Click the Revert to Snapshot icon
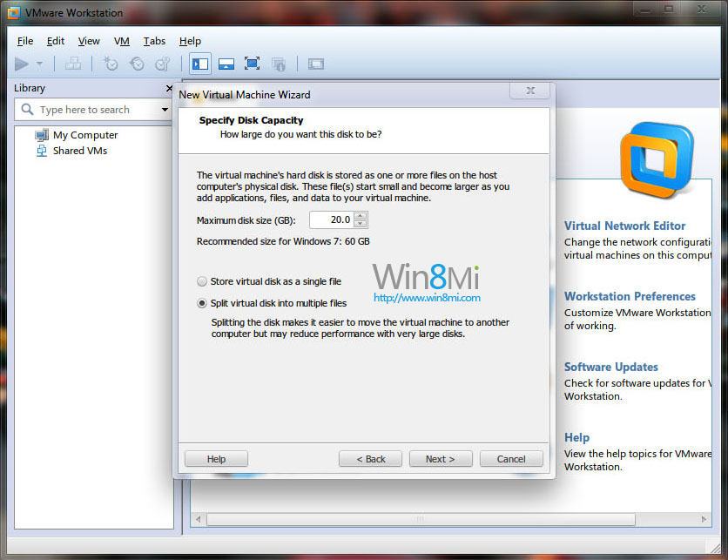This screenshot has width=728, height=560. pyautogui.click(x=137, y=64)
